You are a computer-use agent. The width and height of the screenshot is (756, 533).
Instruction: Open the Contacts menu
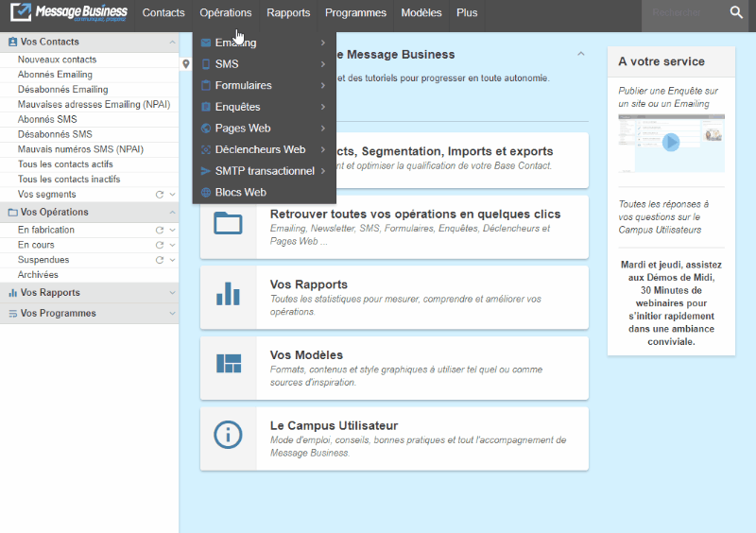(163, 12)
